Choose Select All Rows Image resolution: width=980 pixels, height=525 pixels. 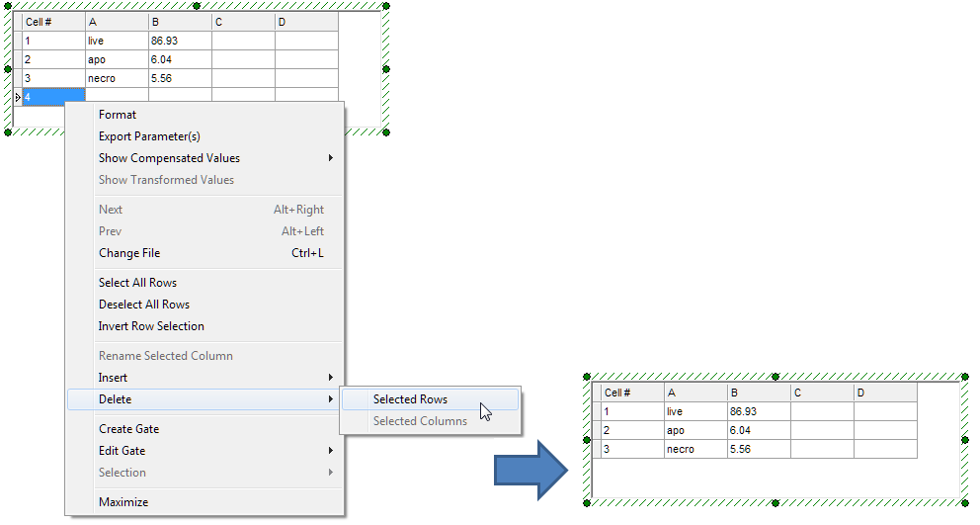(x=137, y=283)
